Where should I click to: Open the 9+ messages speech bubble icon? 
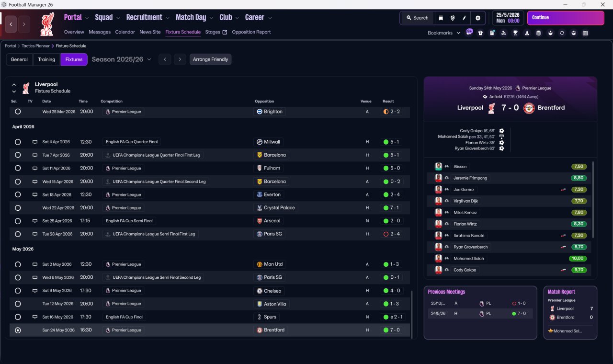[x=469, y=32]
